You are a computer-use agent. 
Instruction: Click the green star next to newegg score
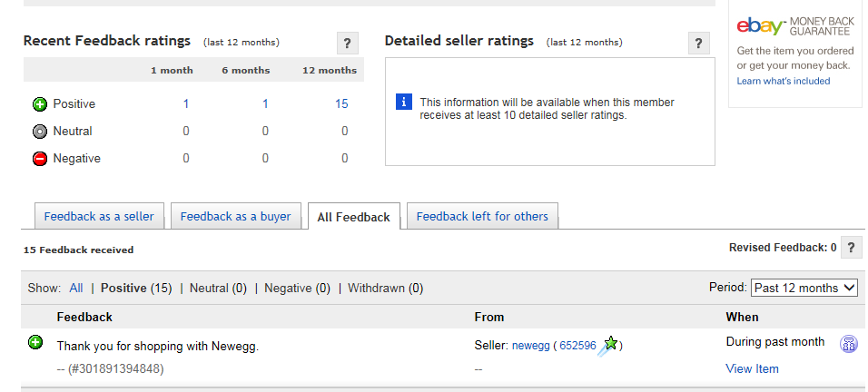[x=610, y=344]
